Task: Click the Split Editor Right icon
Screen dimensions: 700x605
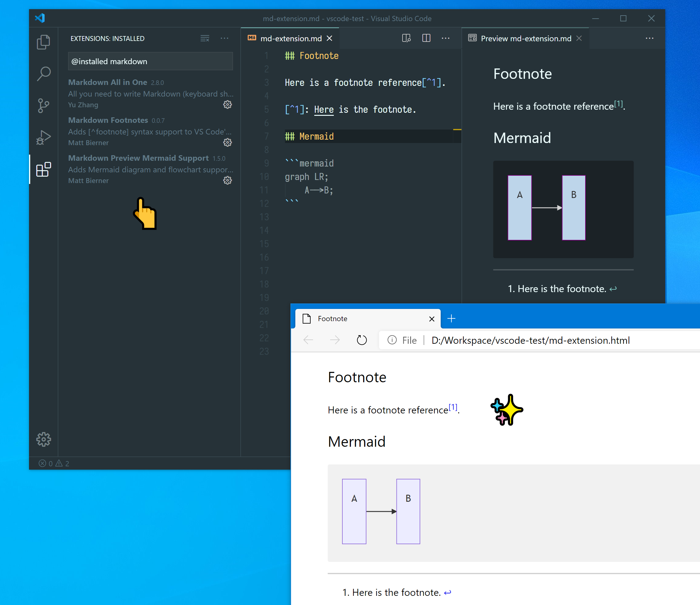Action: 426,38
